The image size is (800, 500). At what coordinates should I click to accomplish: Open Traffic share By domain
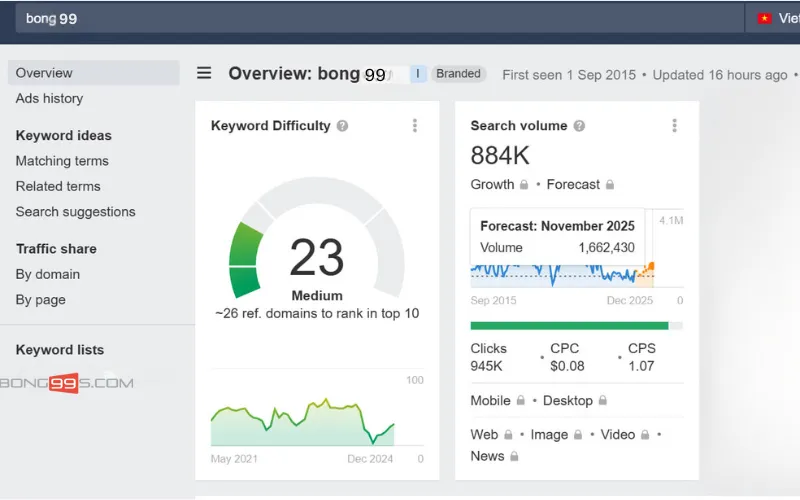(47, 274)
